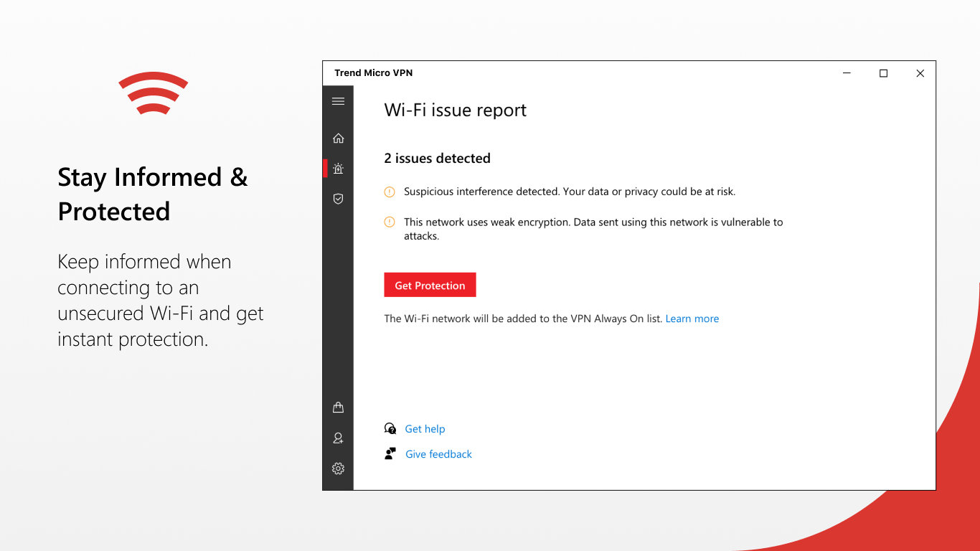The width and height of the screenshot is (980, 551).
Task: Click the warning icon beside suspicious interference alert
Action: pos(389,192)
